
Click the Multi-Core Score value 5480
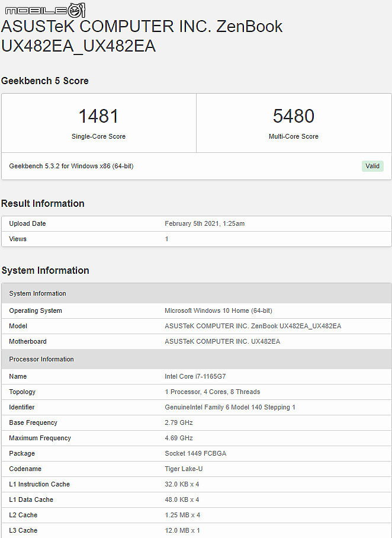pyautogui.click(x=294, y=116)
